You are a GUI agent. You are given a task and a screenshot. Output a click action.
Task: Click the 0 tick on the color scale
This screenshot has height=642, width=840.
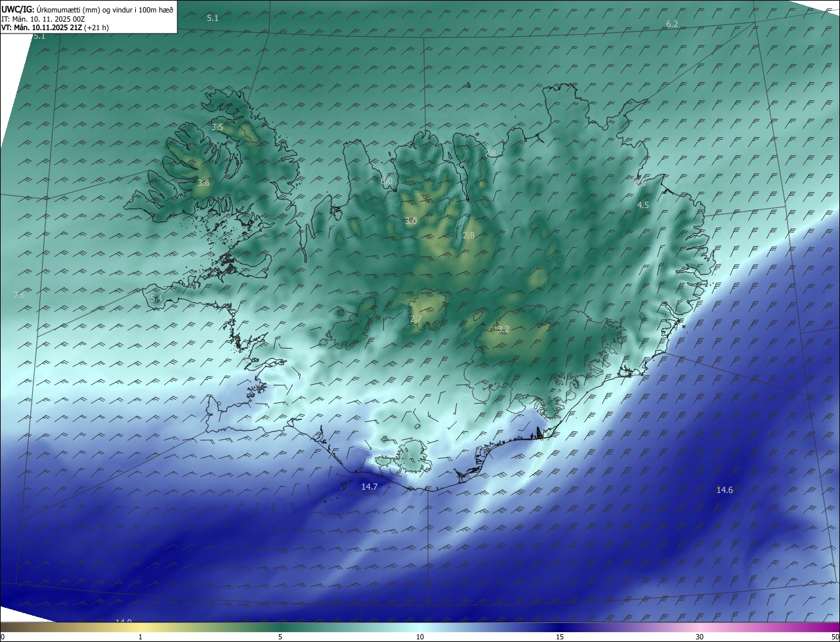click(3, 637)
